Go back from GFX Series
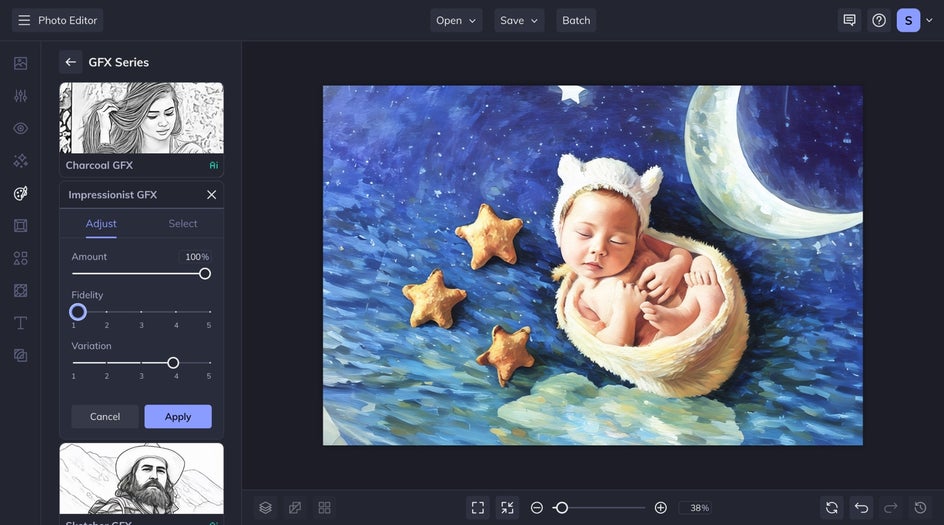 click(x=70, y=62)
